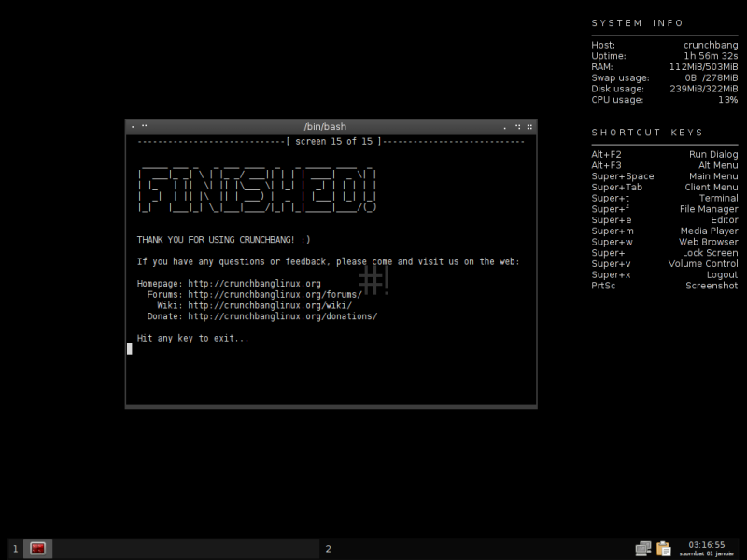Click the "If you have any questions" line
The height and width of the screenshot is (560, 747).
tap(329, 262)
